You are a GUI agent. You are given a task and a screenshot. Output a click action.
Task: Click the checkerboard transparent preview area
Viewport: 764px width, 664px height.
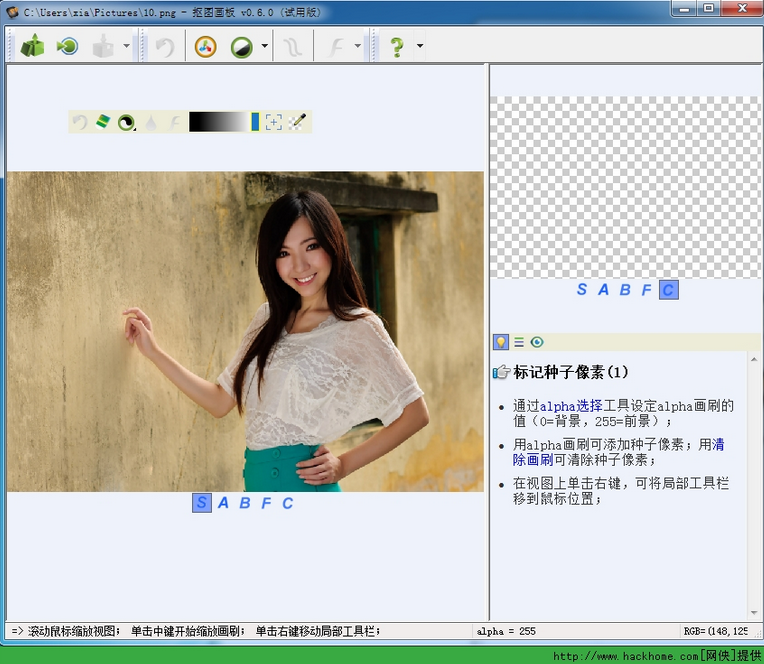pyautogui.click(x=626, y=187)
